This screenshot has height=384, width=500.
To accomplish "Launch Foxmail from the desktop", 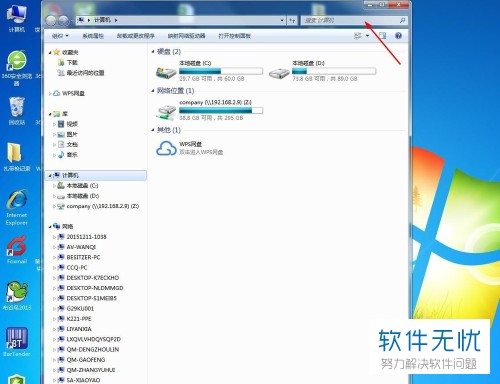I will (17, 250).
